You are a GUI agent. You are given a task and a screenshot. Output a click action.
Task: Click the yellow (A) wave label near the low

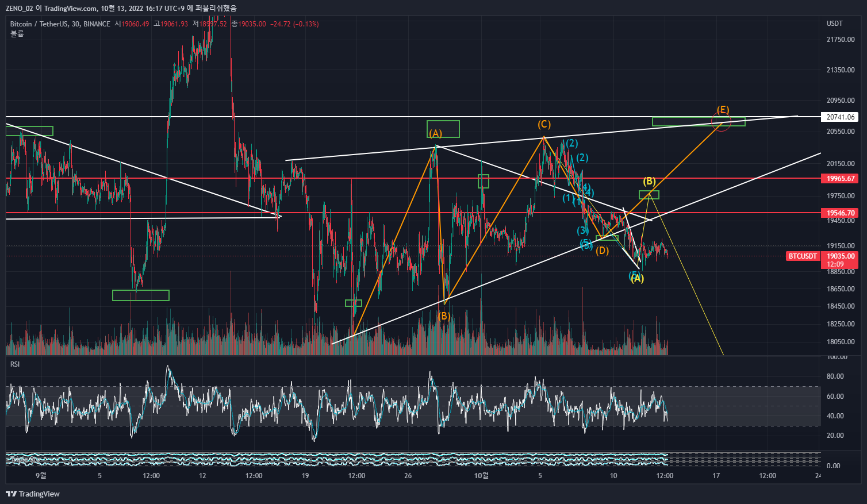click(637, 279)
